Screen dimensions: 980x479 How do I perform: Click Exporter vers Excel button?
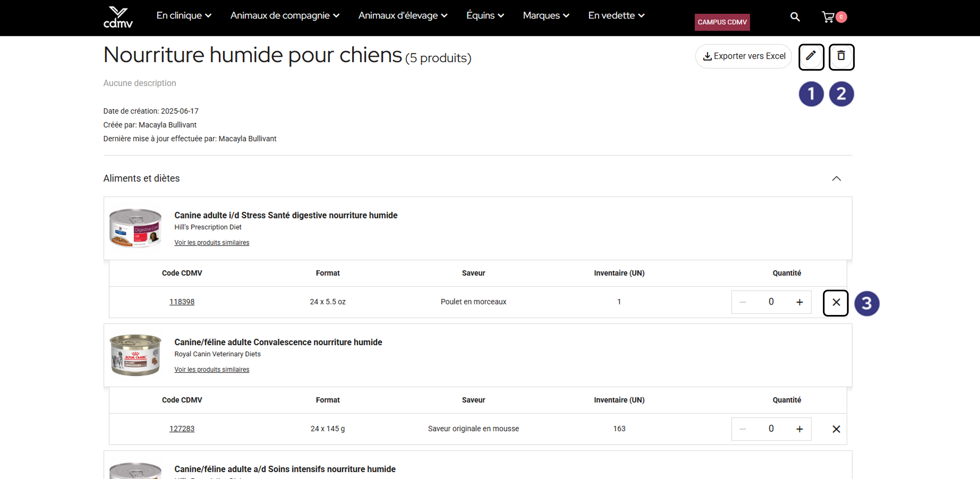[x=743, y=56]
